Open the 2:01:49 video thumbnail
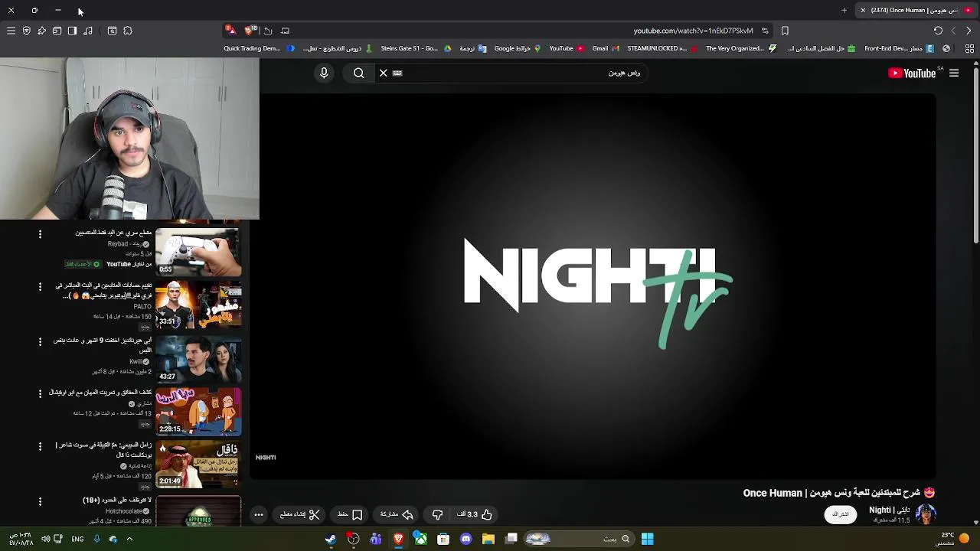The width and height of the screenshot is (980, 551). coord(198,464)
